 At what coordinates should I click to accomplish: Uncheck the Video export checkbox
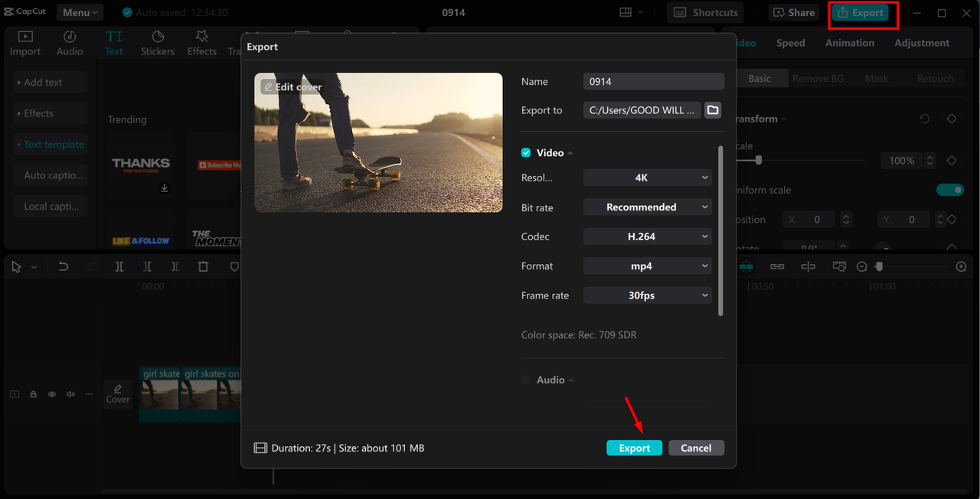526,153
